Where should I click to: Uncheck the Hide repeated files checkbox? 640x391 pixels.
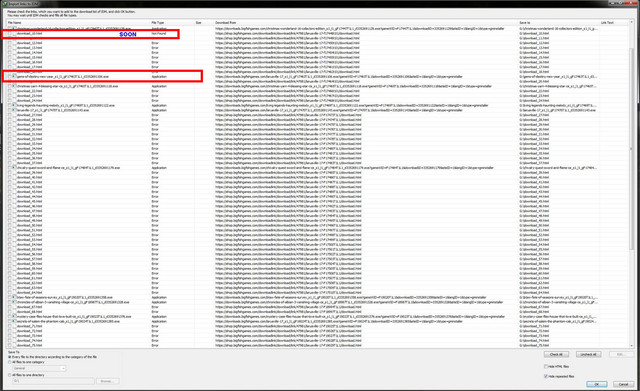546,376
